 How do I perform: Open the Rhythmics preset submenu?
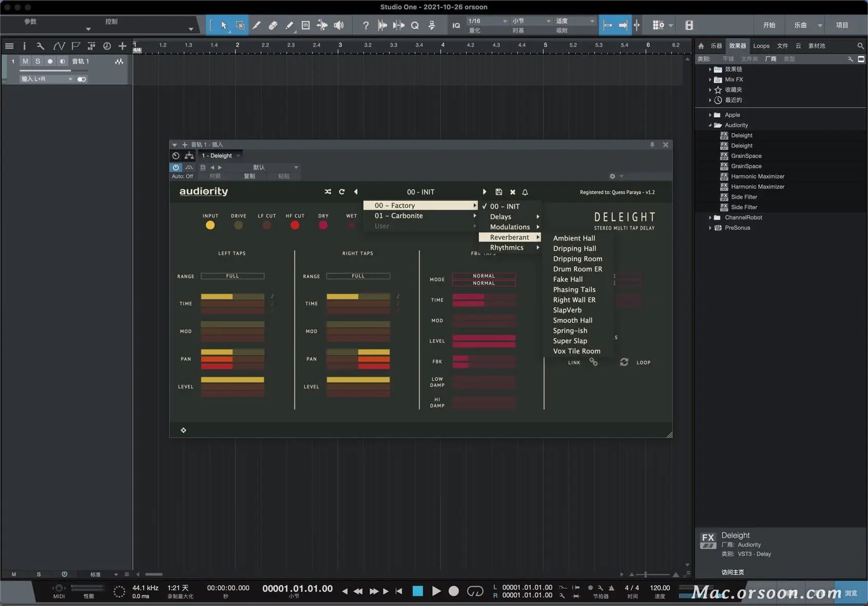click(x=510, y=247)
